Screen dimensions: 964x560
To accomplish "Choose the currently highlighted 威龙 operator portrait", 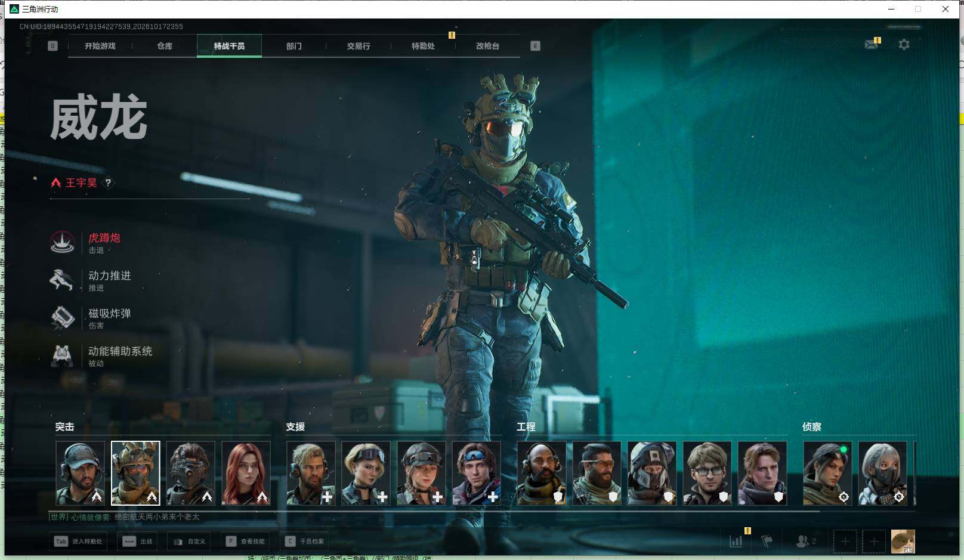I will (x=135, y=473).
